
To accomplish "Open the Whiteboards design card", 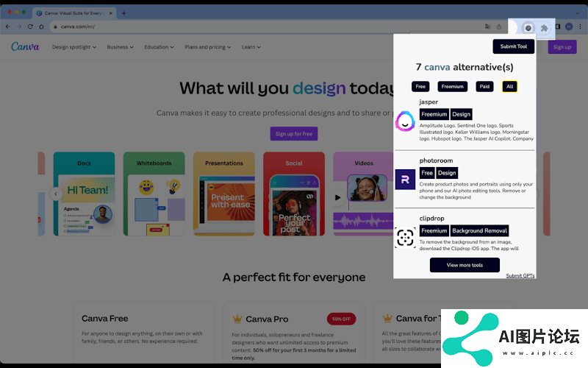I will pos(154,194).
